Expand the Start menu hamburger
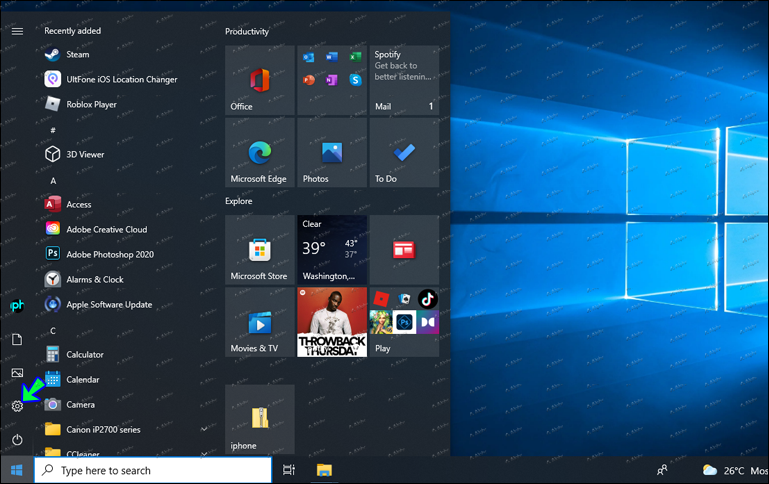 (x=17, y=31)
